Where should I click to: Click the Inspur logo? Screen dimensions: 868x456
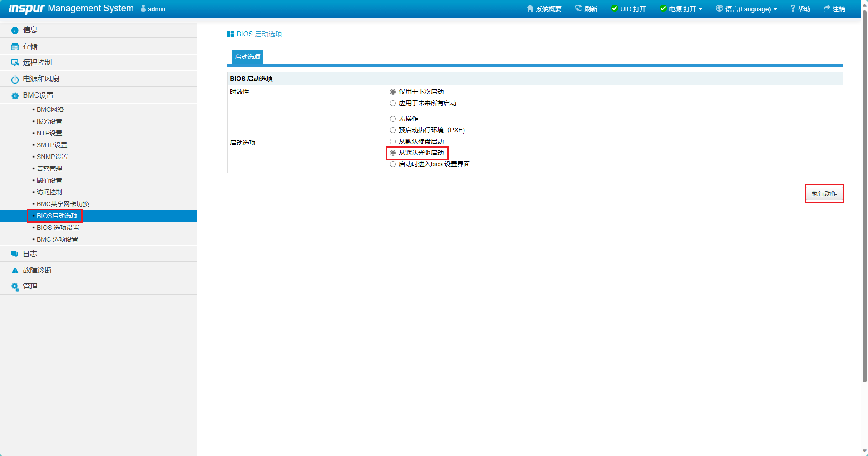tap(27, 9)
